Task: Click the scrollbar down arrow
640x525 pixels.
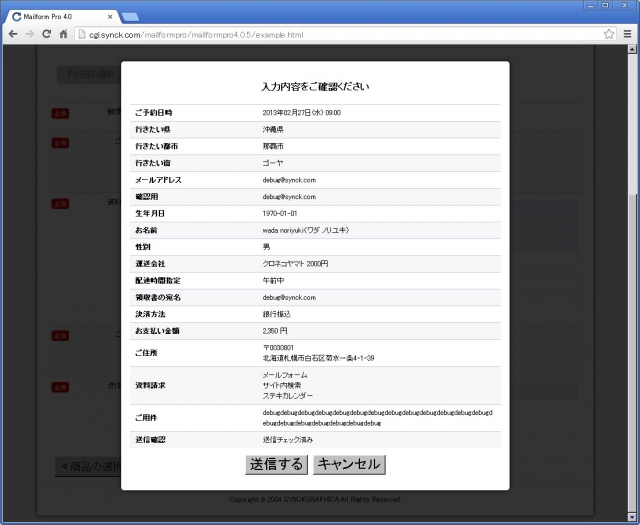Action: (633, 518)
